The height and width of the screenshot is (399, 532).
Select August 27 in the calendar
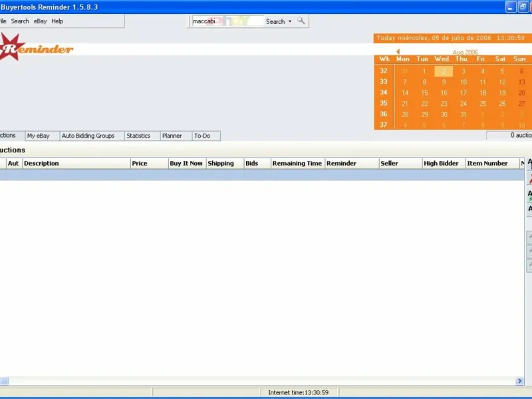(522, 104)
